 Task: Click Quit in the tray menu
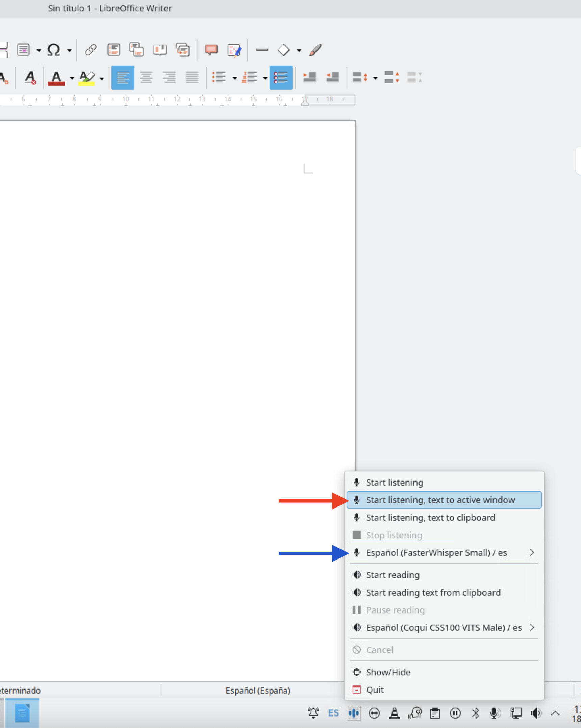click(375, 690)
